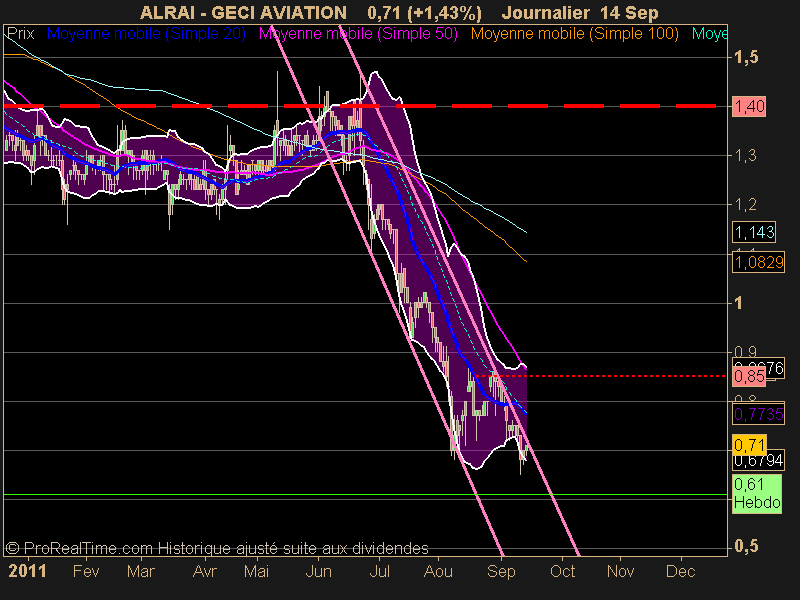Click the "Jun" month label
The width and height of the screenshot is (800, 600).
coord(318,571)
